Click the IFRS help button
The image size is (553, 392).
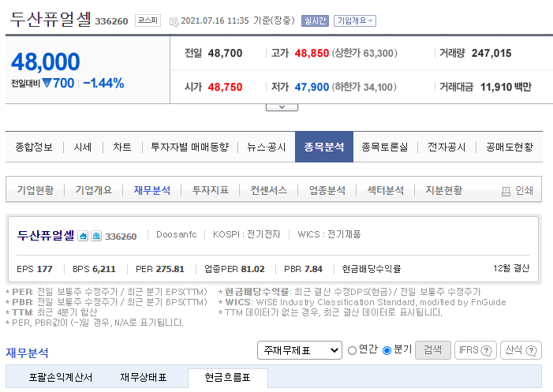[476, 350]
